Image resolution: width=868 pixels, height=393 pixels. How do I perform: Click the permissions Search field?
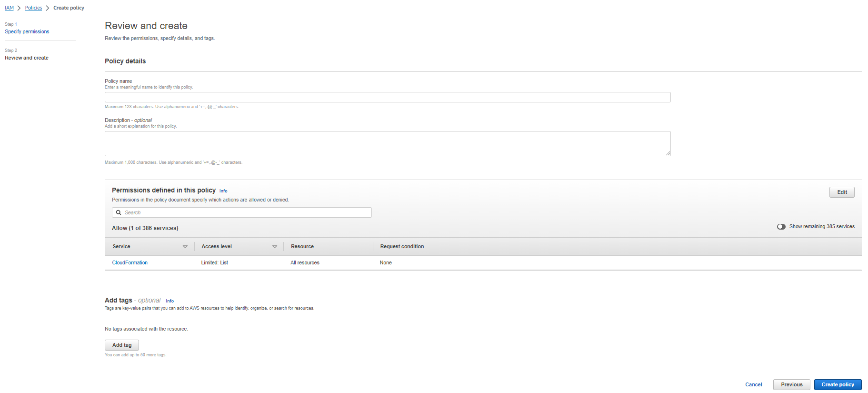pyautogui.click(x=245, y=212)
